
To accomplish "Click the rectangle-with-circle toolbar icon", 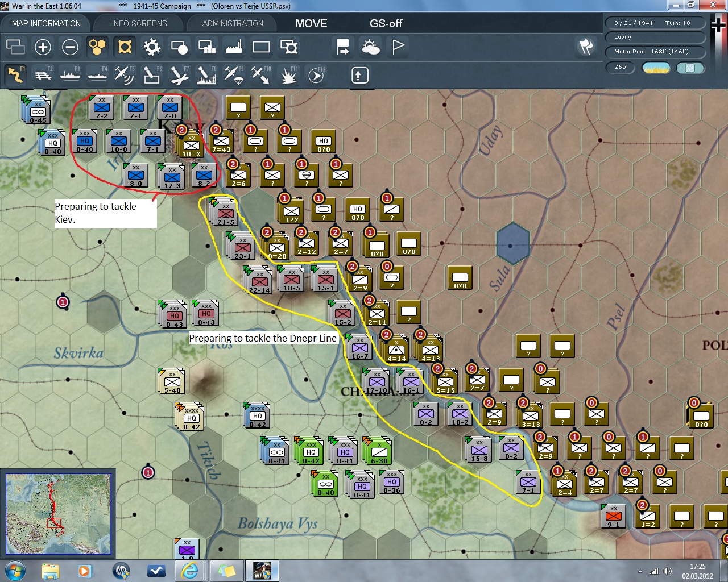I will coord(179,47).
